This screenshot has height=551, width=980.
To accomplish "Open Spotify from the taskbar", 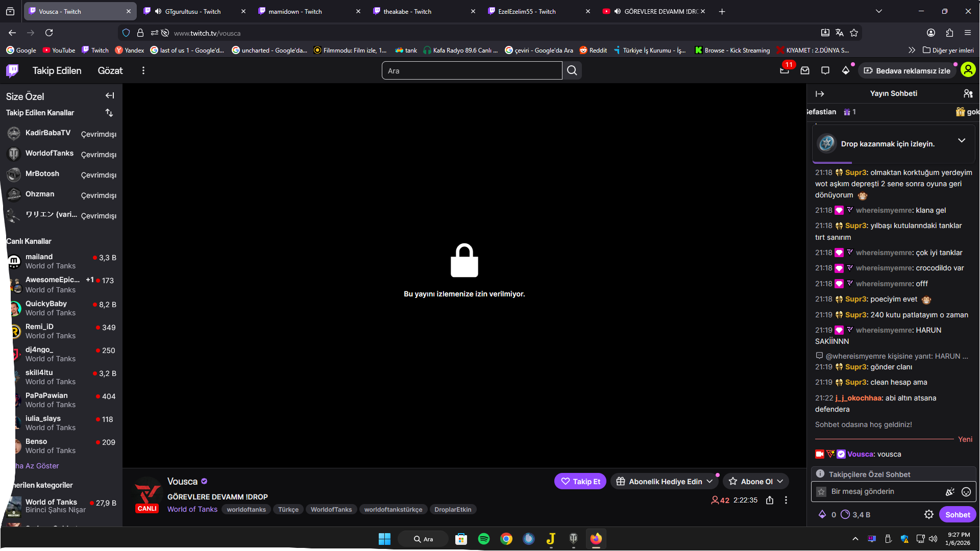I will [x=484, y=539].
